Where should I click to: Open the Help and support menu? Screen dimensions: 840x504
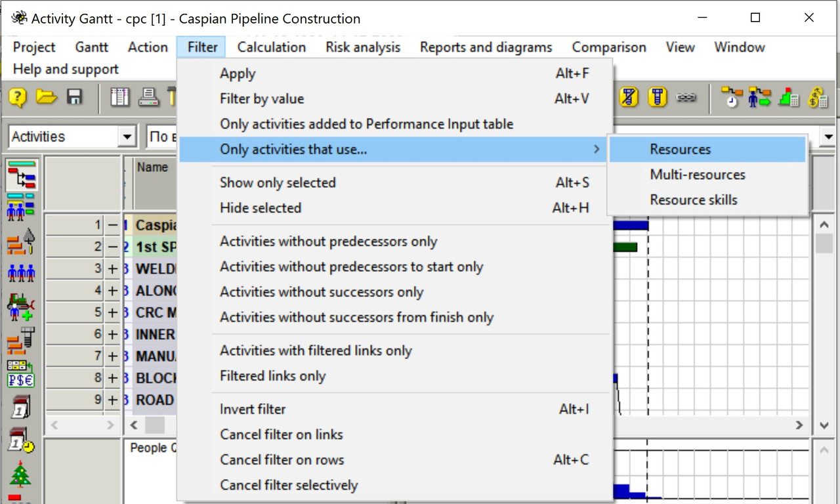point(66,69)
